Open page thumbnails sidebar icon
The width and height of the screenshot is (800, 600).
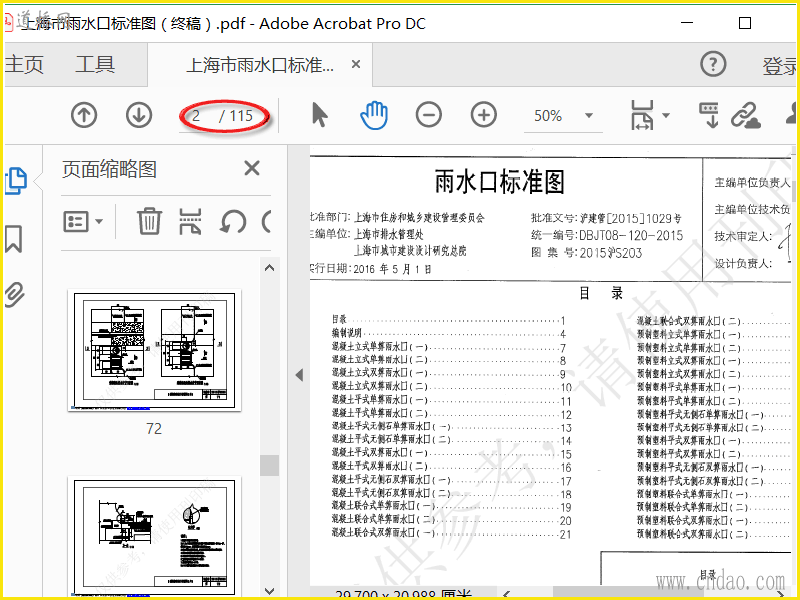(x=15, y=181)
